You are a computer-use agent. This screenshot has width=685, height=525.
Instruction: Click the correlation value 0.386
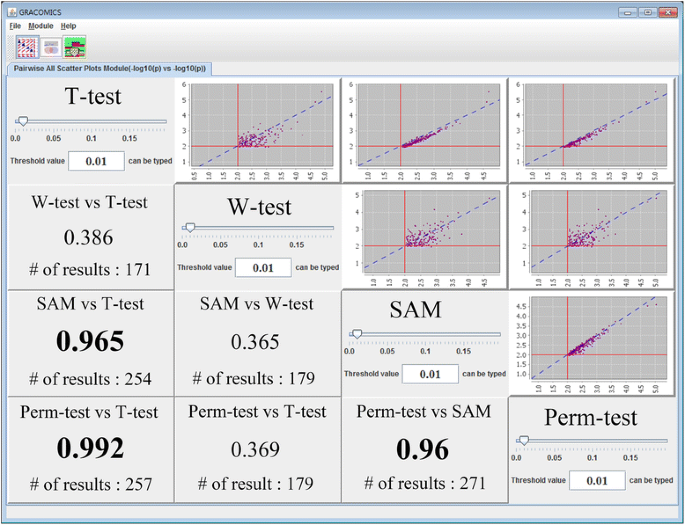(88, 237)
